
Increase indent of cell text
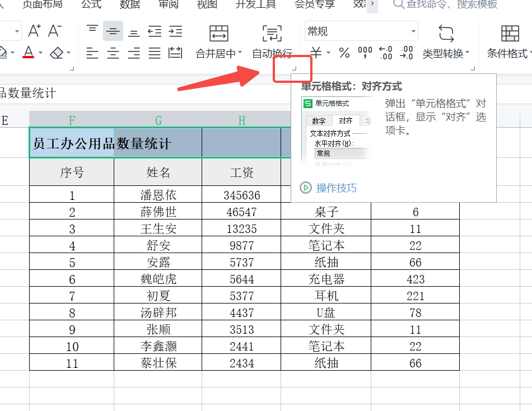[175, 31]
